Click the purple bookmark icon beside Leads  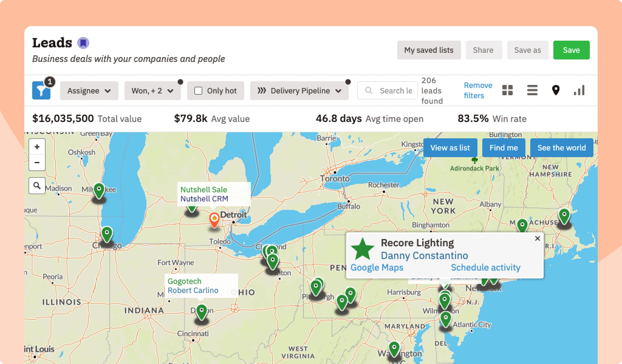pyautogui.click(x=83, y=43)
